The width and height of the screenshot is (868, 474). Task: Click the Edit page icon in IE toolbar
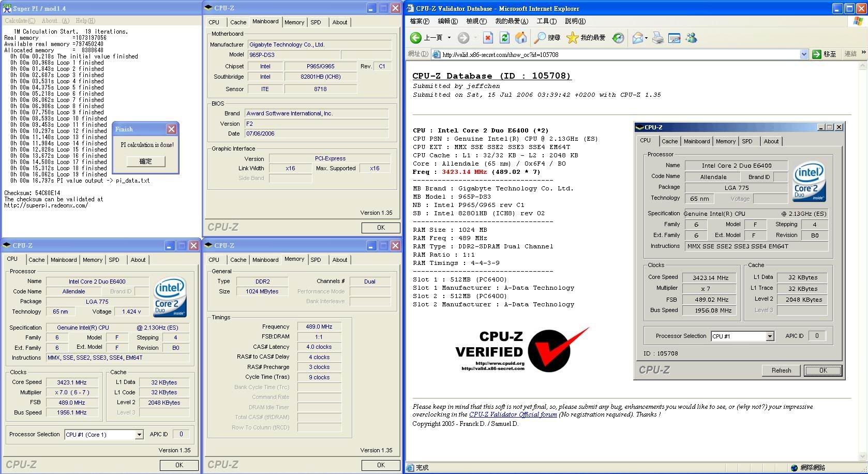674,38
